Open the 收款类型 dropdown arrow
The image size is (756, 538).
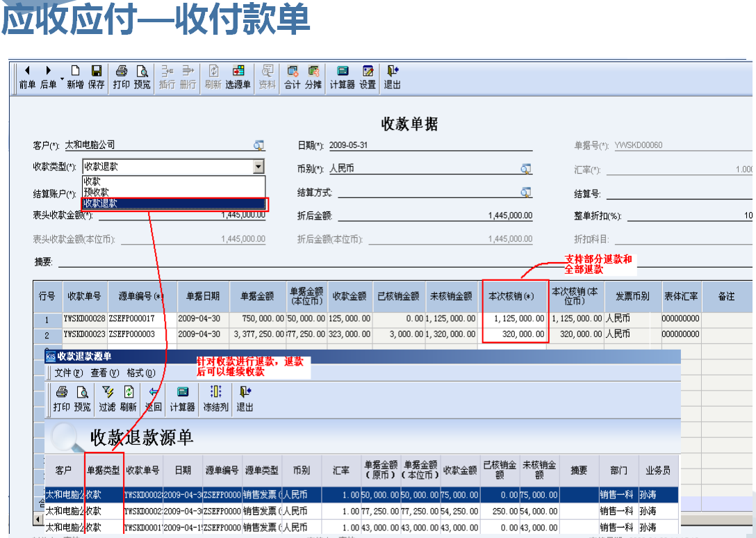coord(258,166)
